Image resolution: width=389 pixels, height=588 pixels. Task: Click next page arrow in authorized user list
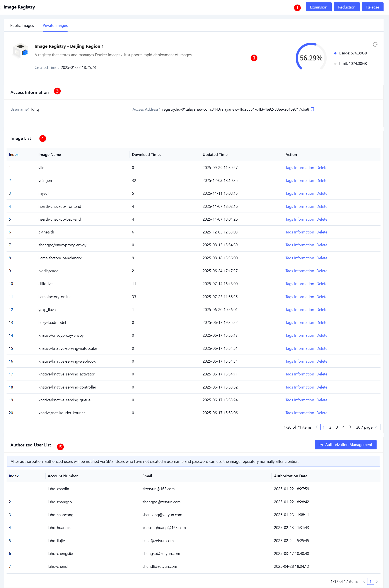click(x=377, y=581)
